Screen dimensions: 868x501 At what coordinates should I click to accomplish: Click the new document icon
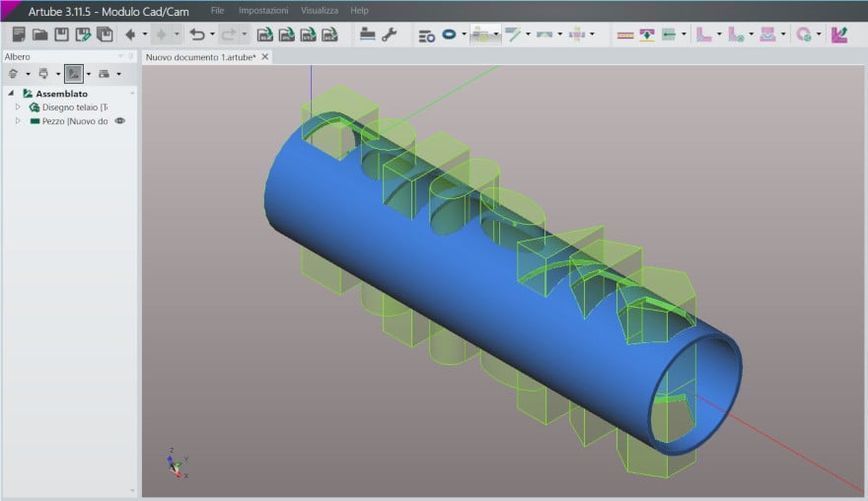18,35
